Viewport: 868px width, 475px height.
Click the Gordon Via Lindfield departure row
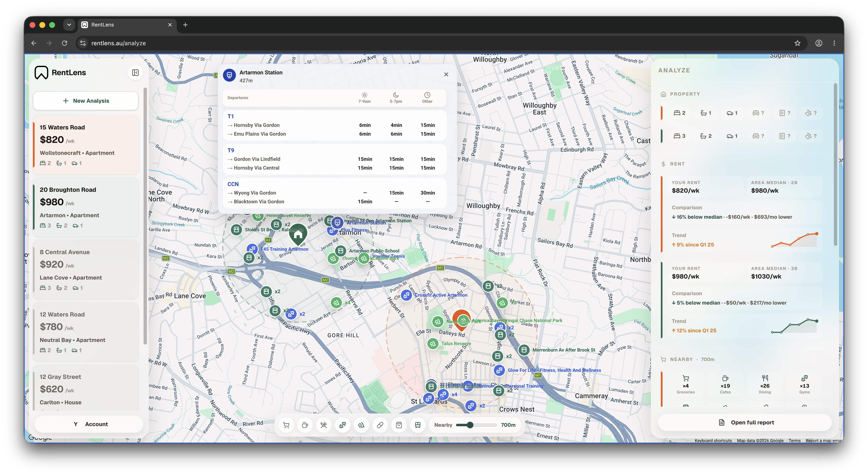tap(335, 159)
